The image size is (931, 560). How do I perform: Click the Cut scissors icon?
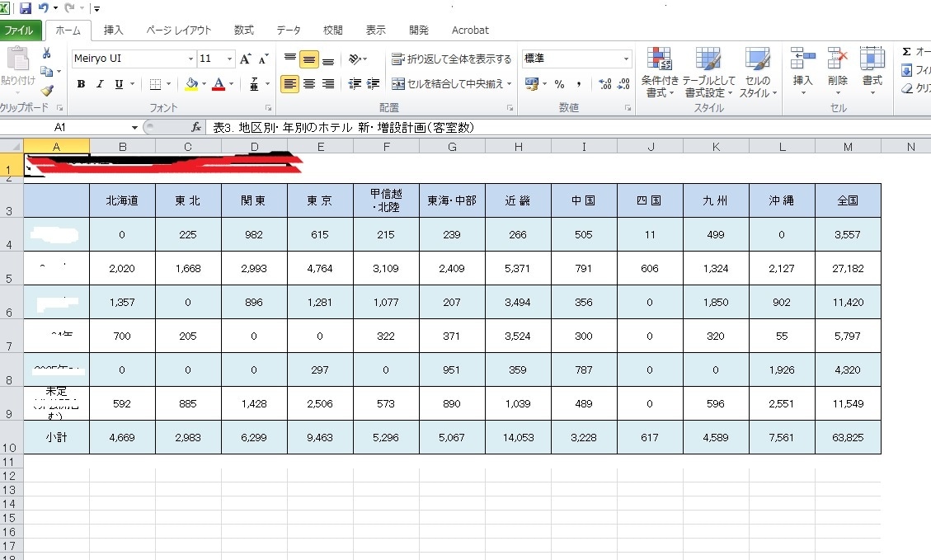click(x=46, y=53)
